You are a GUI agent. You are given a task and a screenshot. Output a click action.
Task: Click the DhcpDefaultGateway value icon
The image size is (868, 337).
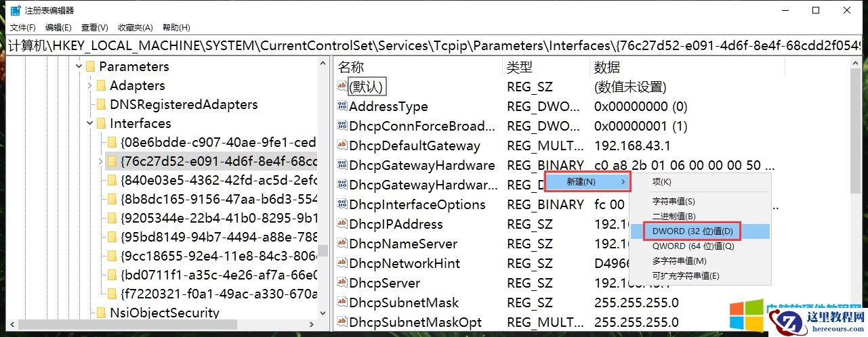(x=342, y=145)
